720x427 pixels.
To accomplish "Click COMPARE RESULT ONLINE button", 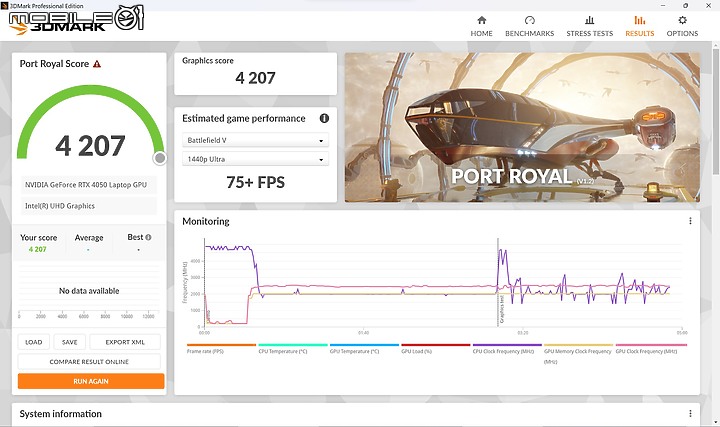I will click(x=89, y=362).
